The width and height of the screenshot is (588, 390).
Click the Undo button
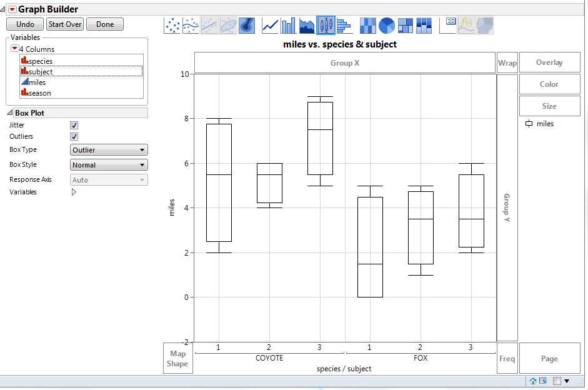25,24
